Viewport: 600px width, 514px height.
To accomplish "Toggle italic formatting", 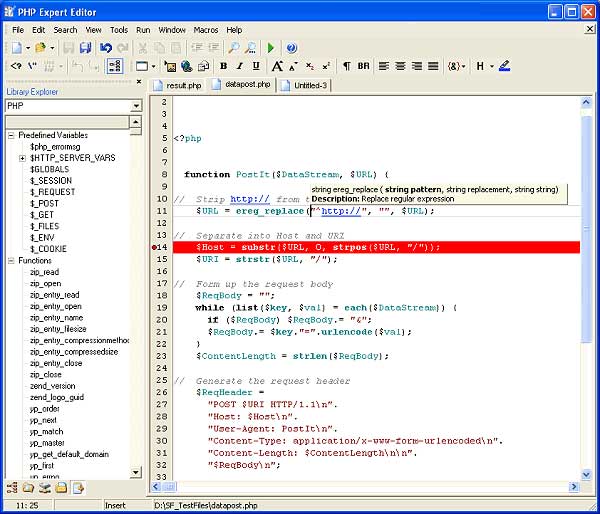I will (x=240, y=66).
